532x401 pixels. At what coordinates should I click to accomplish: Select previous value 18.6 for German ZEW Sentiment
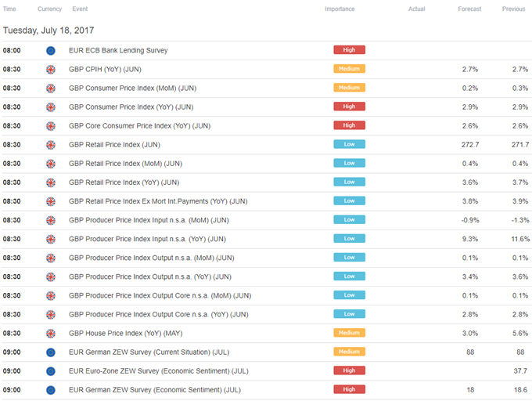click(x=520, y=390)
